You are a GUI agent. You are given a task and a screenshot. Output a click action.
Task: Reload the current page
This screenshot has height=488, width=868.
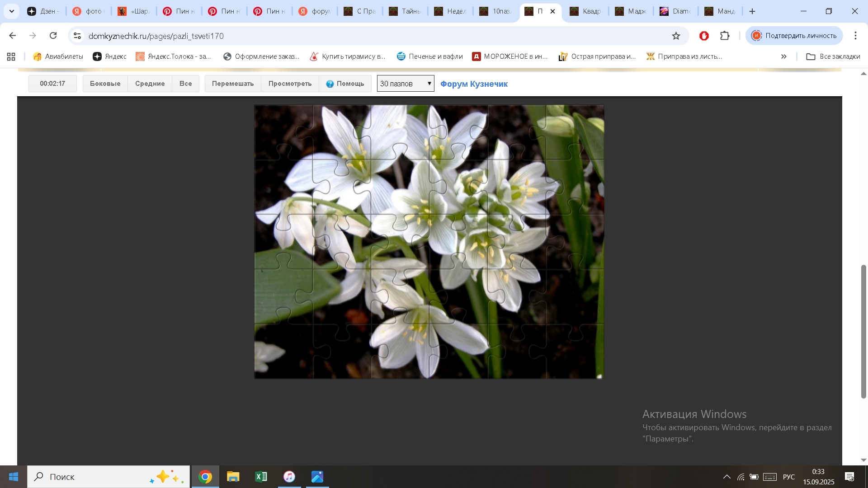coord(53,36)
